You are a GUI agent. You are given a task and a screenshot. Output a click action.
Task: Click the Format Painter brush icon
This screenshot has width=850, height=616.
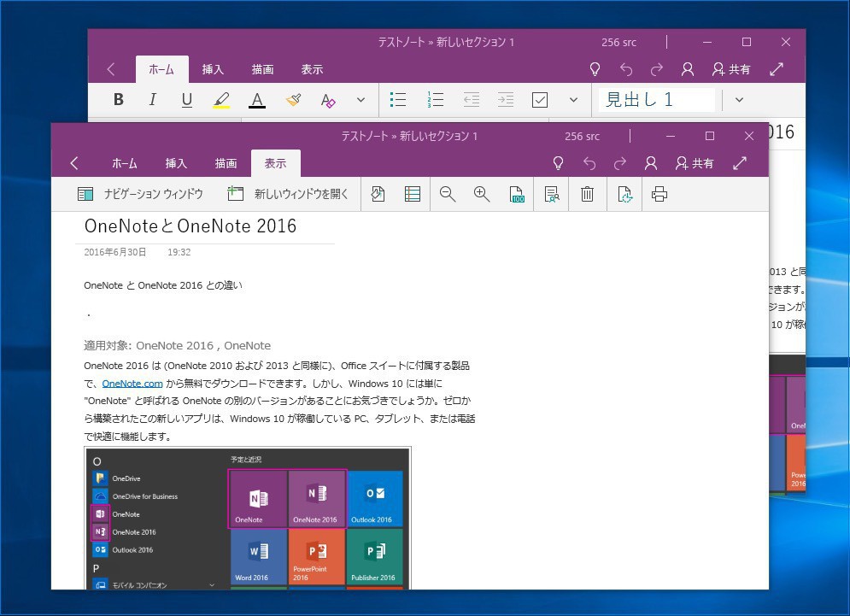point(293,100)
